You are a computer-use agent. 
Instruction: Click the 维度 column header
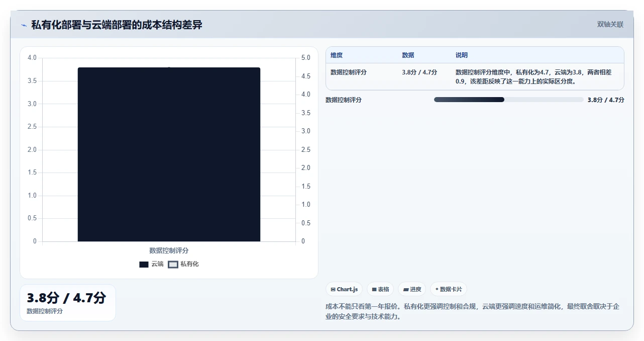(337, 55)
